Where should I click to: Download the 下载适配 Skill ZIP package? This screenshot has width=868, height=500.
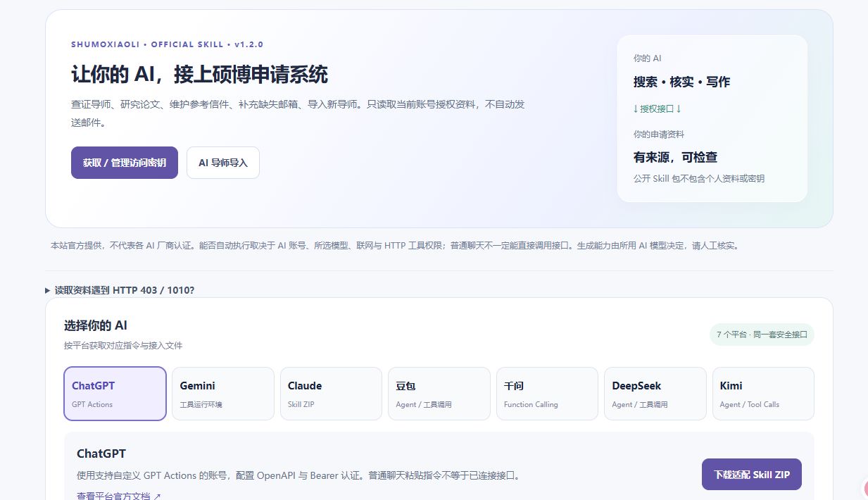point(752,475)
